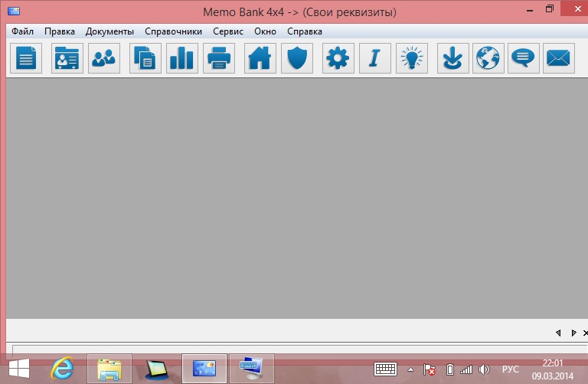Open the Файл menu

pyautogui.click(x=23, y=31)
